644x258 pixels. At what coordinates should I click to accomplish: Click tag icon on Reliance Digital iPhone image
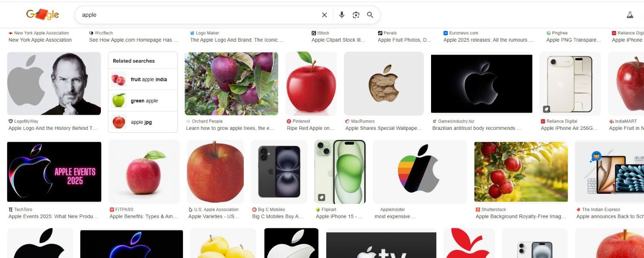click(x=547, y=109)
